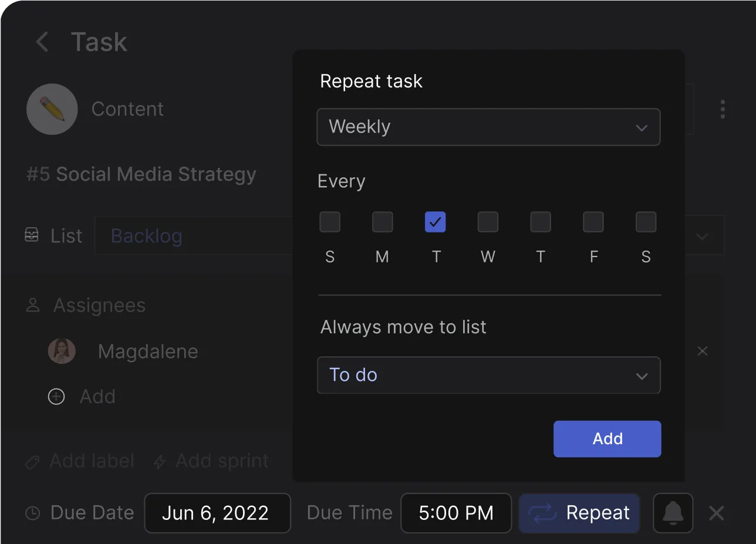Click the Add sprint lightning icon

click(x=158, y=462)
